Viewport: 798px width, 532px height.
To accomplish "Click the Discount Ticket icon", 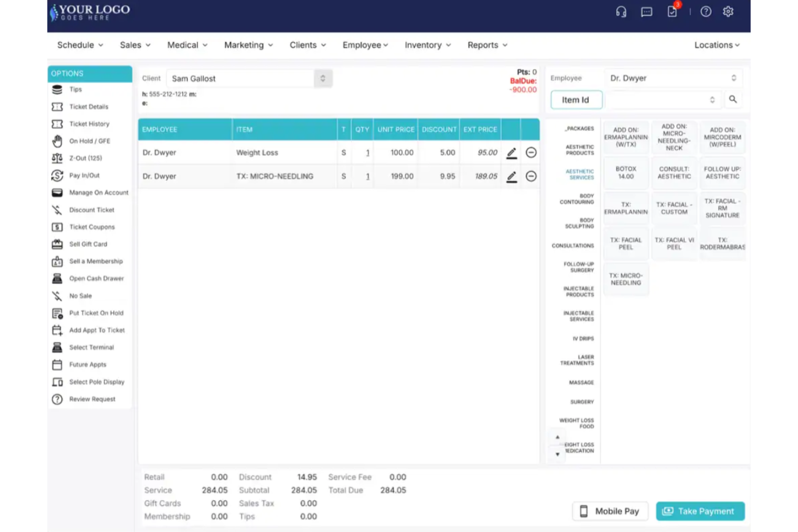I will pyautogui.click(x=57, y=210).
